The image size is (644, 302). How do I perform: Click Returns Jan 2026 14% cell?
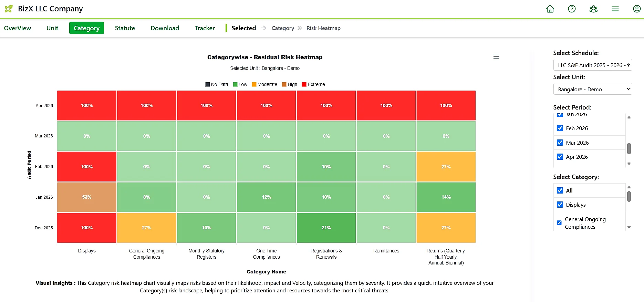coord(446,197)
